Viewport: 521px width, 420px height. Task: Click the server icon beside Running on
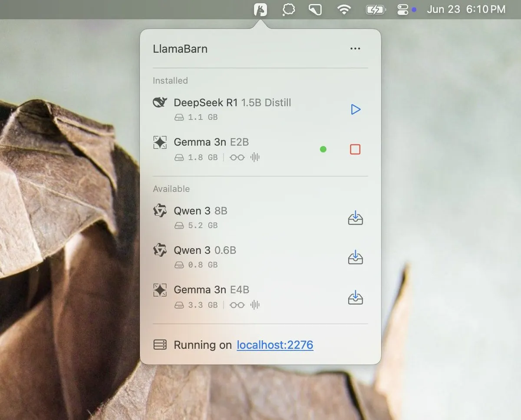tap(160, 345)
